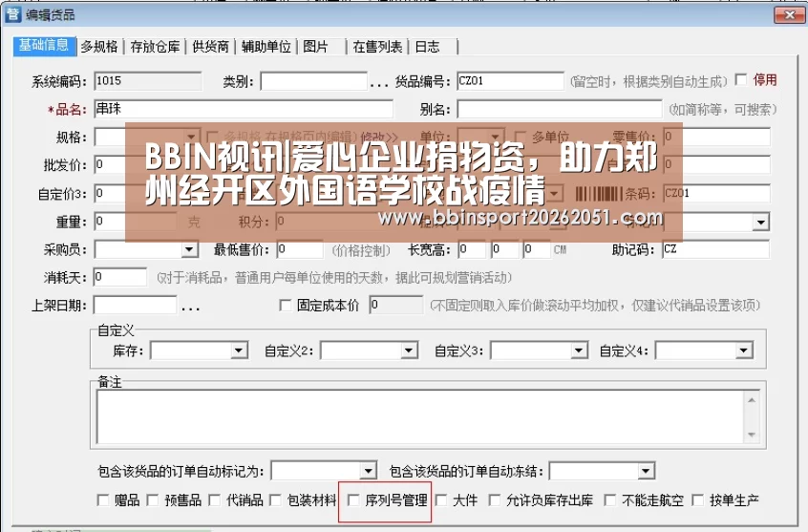Open the 存放仓库 tab
This screenshot has height=532, width=808.
(x=155, y=47)
